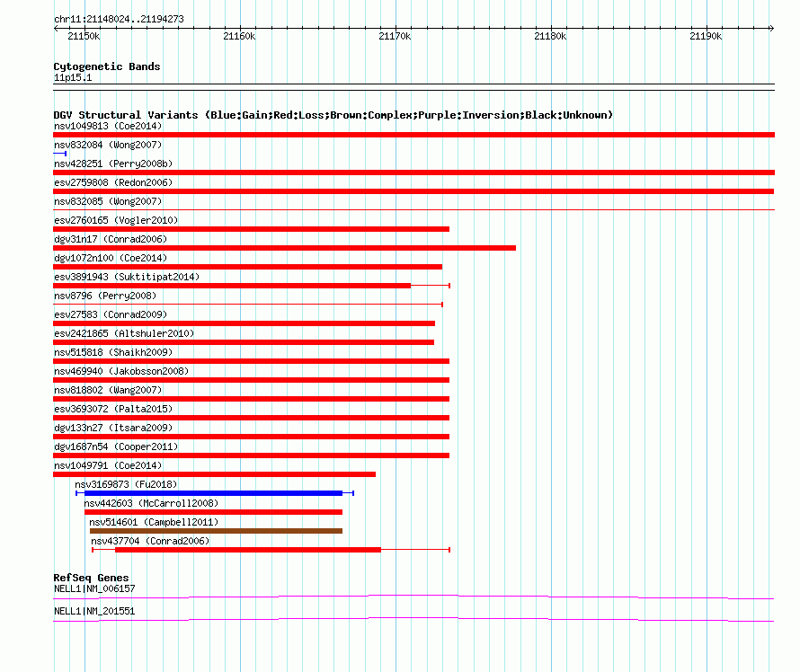800x672 pixels.
Task: Open the RefSeq Genes track title
Action: [x=91, y=578]
